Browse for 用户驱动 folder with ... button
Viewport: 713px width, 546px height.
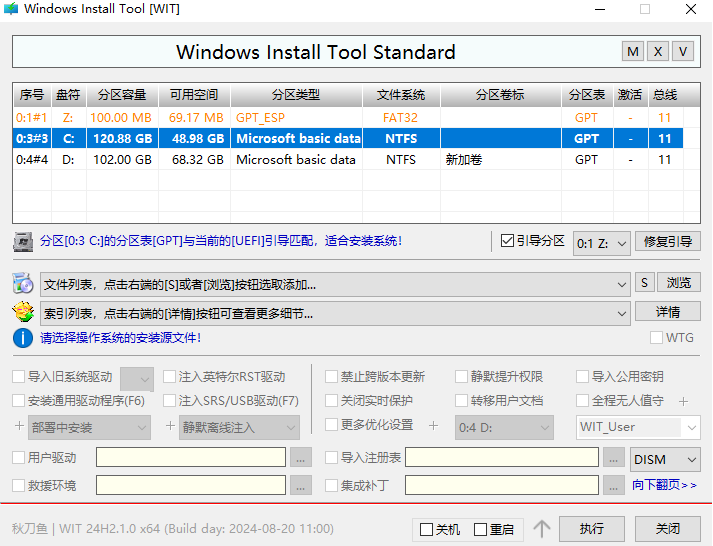pyautogui.click(x=300, y=457)
